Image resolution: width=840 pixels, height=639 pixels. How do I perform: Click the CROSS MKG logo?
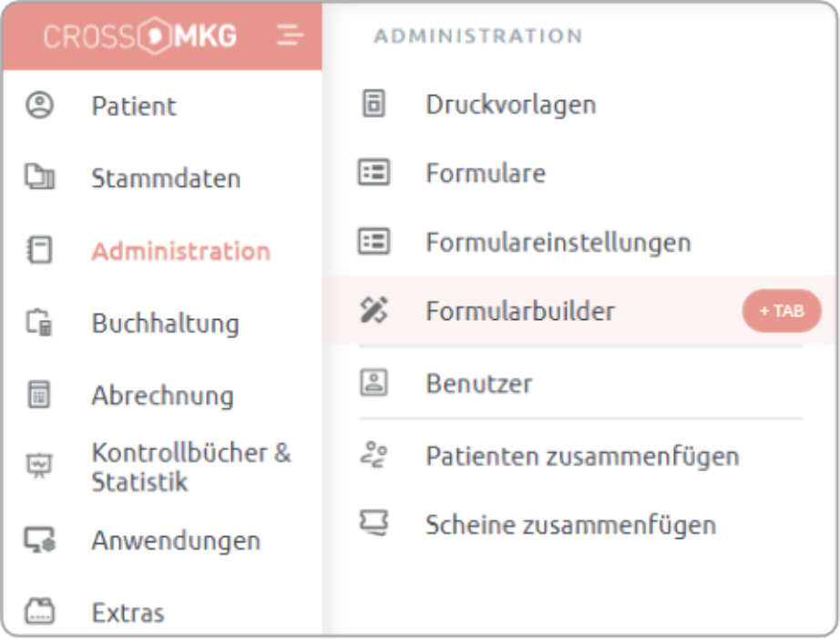point(139,36)
